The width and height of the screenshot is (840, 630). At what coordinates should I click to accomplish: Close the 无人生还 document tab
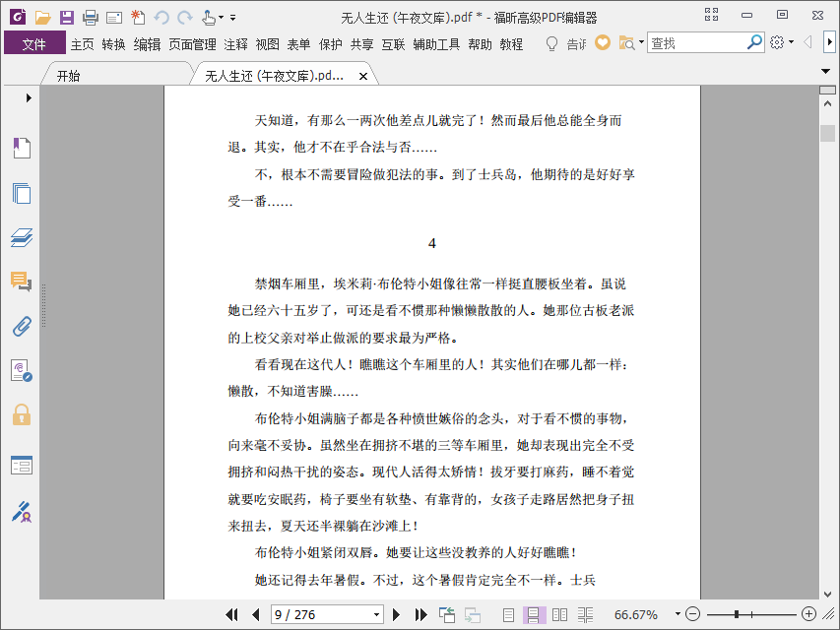(x=363, y=77)
